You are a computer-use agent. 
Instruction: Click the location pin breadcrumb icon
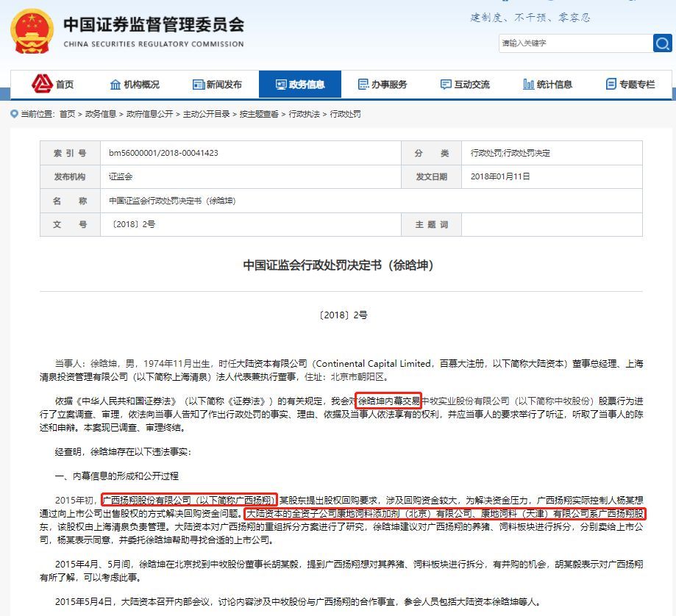pyautogui.click(x=14, y=114)
